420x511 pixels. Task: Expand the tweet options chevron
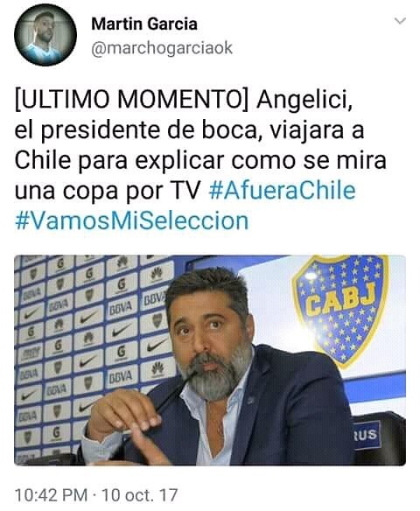click(x=400, y=21)
